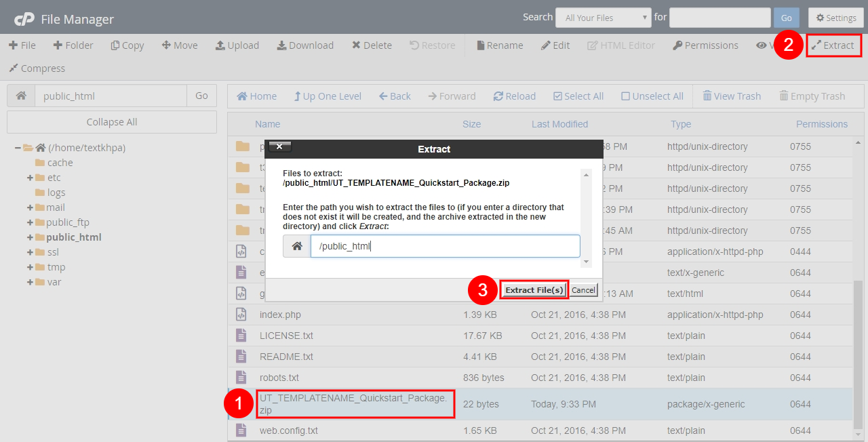The width and height of the screenshot is (868, 442).
Task: Click Unselect All files
Action: tap(652, 96)
